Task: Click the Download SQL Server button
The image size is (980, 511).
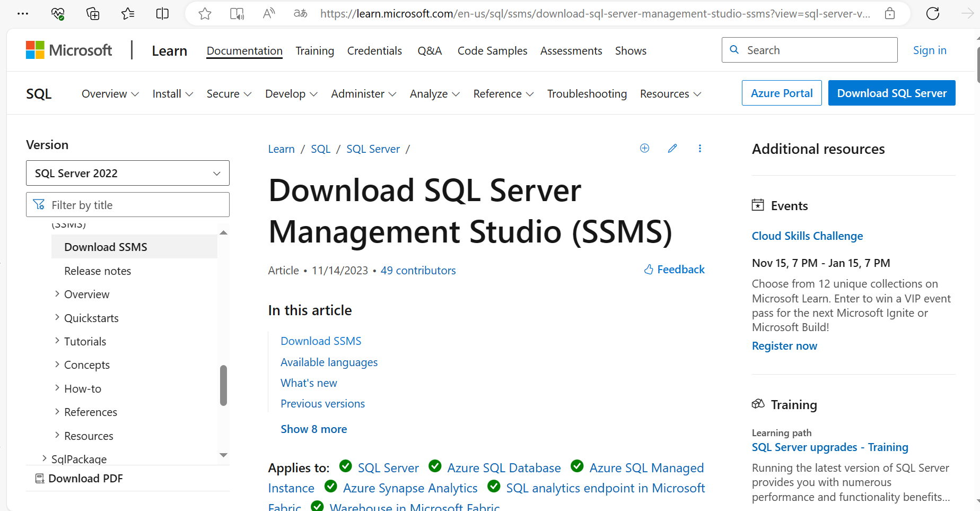Action: click(891, 93)
